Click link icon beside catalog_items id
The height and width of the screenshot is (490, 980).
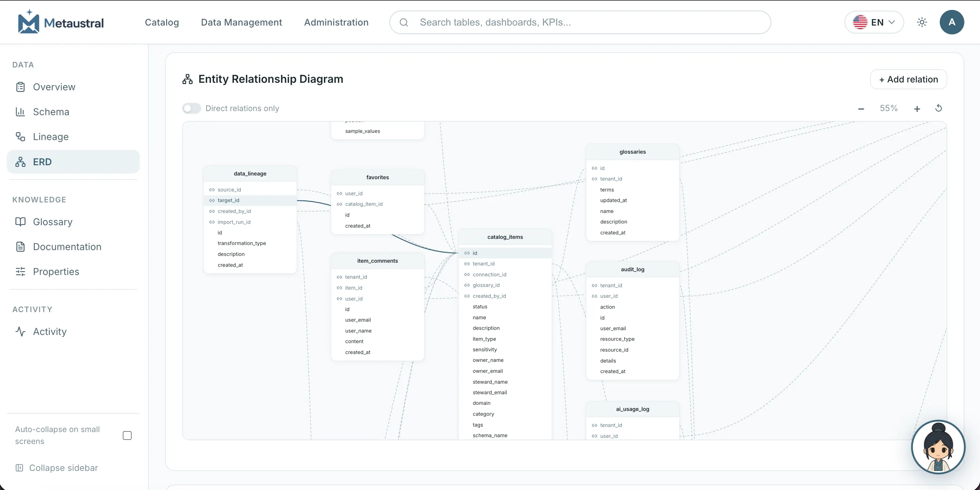[x=467, y=253]
